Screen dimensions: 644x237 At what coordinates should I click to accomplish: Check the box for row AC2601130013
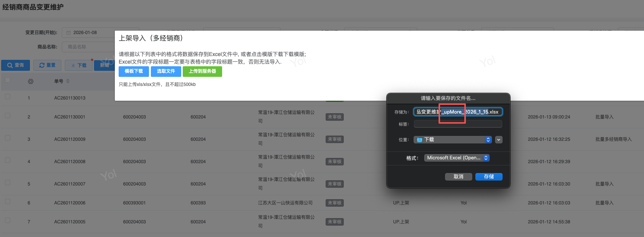[x=8, y=97]
